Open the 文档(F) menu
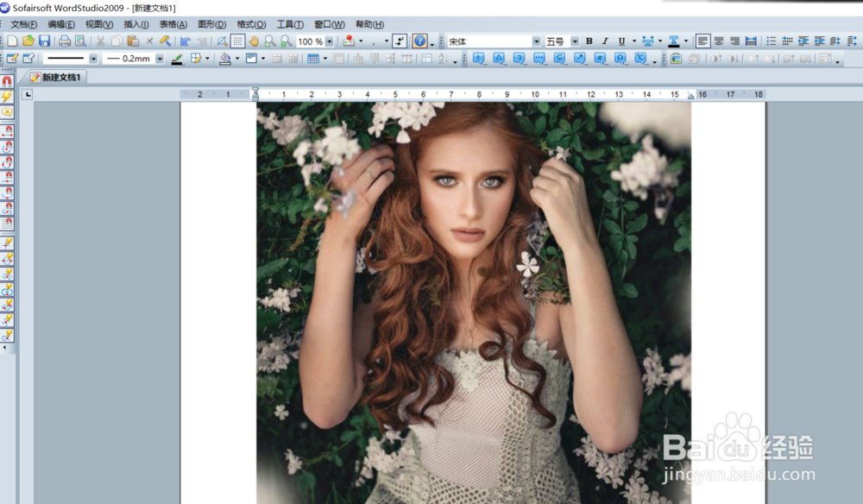 pos(23,24)
